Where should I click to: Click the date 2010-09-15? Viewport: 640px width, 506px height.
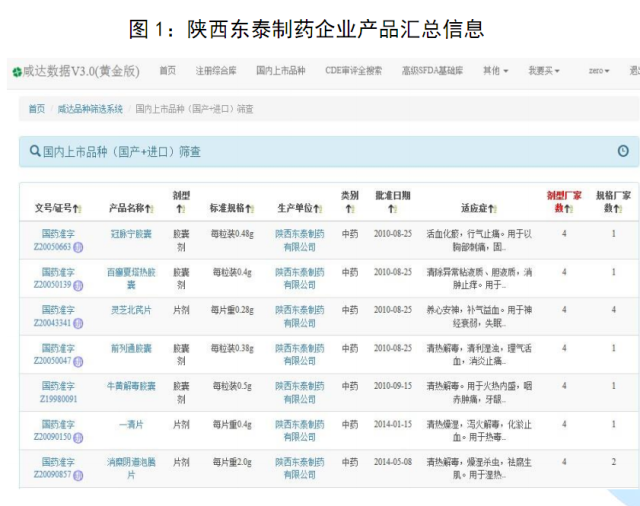pyautogui.click(x=393, y=386)
